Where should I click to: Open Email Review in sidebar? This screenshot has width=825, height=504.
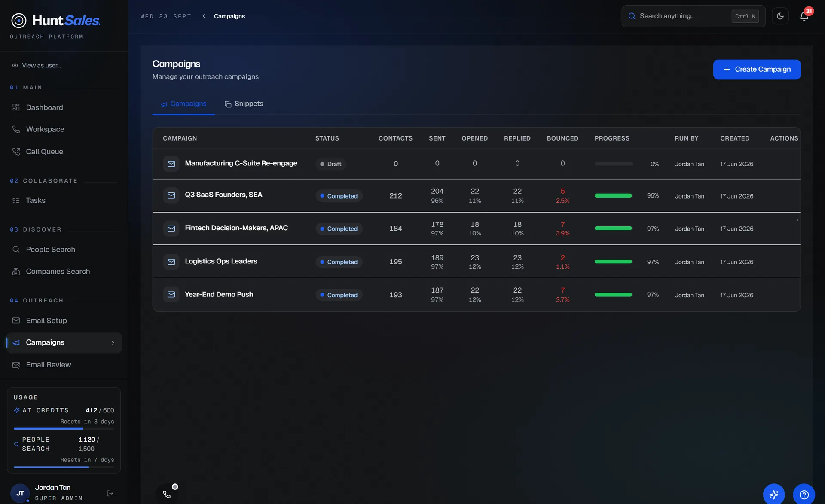[64, 365]
